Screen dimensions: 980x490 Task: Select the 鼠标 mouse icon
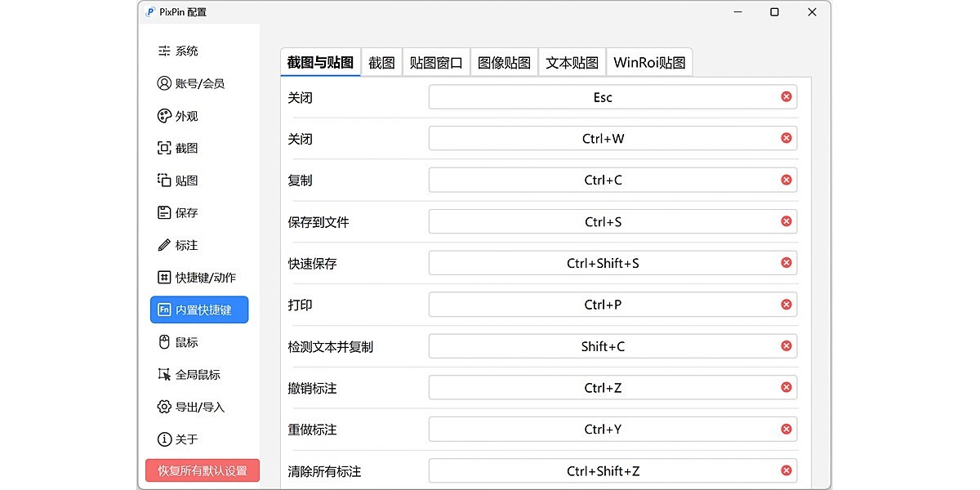[163, 341]
